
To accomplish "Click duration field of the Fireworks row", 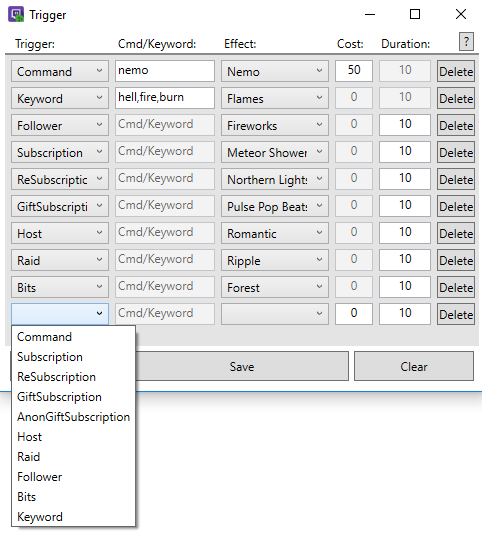I will (405, 125).
